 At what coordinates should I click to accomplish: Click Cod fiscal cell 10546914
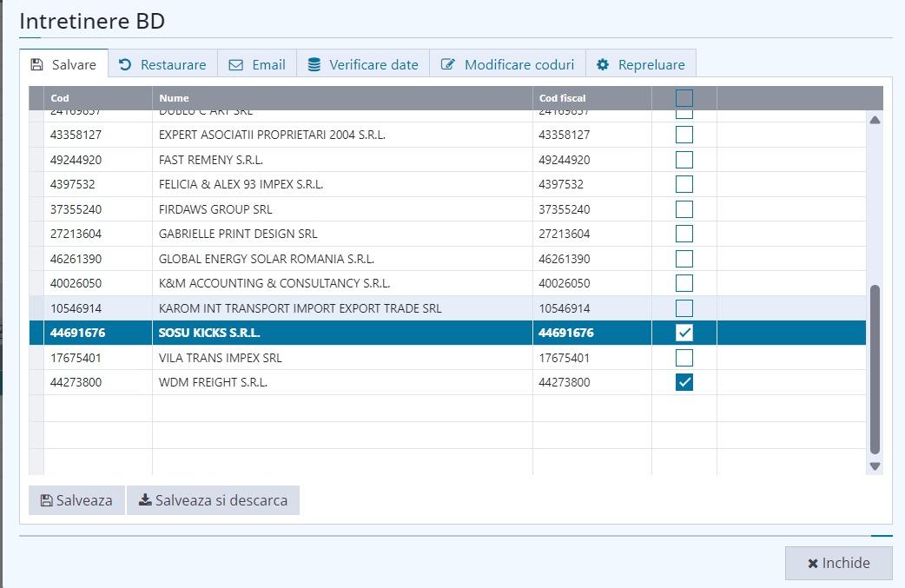[x=592, y=308]
